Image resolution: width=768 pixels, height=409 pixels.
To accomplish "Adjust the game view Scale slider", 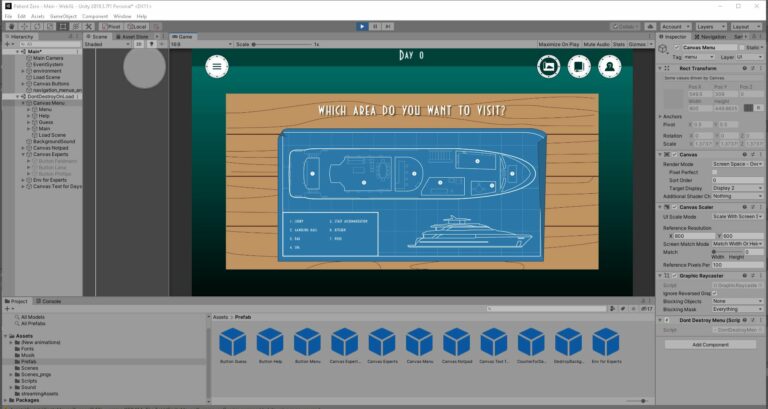I will point(280,45).
